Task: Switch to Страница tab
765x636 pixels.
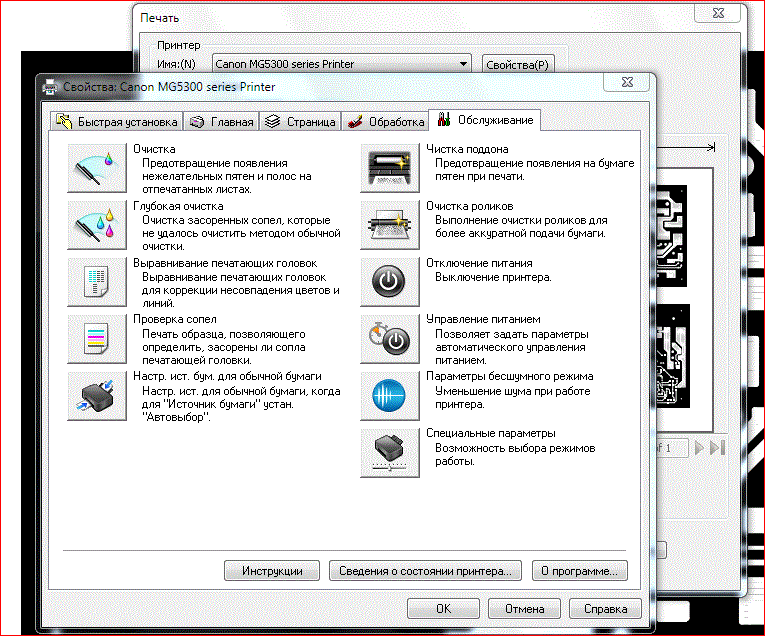Action: coord(300,121)
